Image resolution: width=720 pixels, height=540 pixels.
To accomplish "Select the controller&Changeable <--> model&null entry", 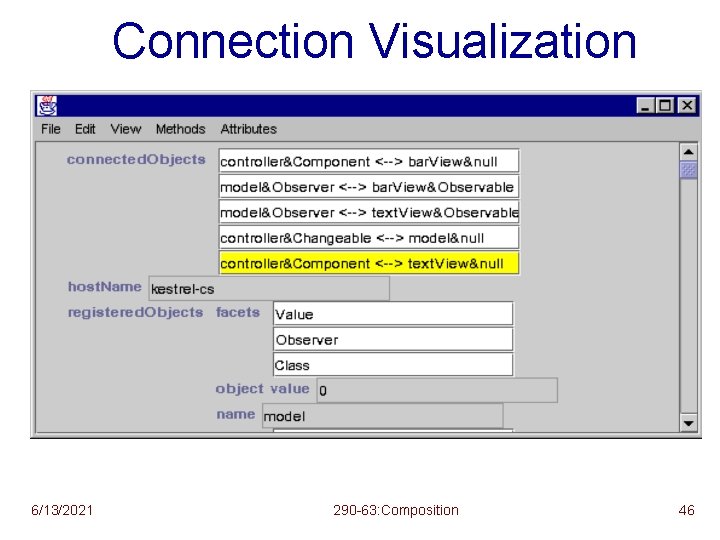I will [369, 237].
